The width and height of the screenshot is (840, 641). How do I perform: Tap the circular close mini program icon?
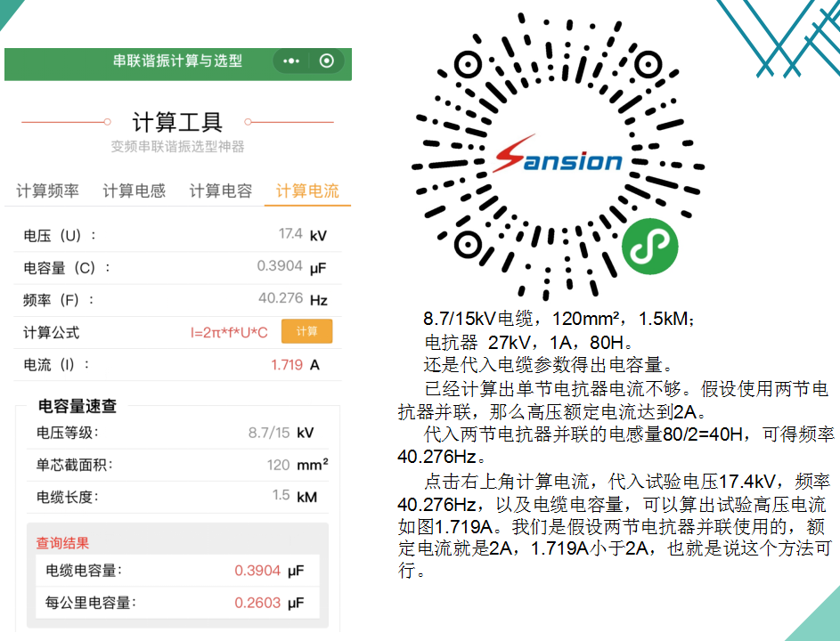tap(327, 61)
